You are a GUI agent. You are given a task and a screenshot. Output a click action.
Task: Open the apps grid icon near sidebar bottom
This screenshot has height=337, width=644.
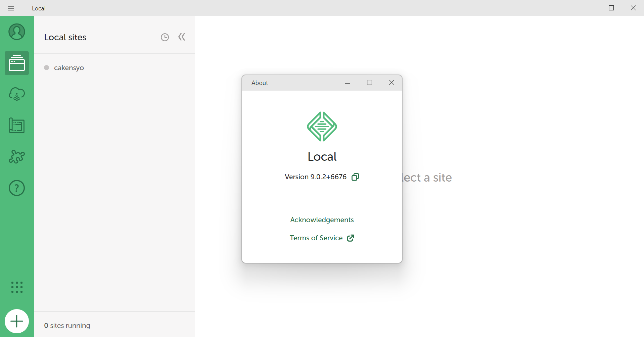16,287
